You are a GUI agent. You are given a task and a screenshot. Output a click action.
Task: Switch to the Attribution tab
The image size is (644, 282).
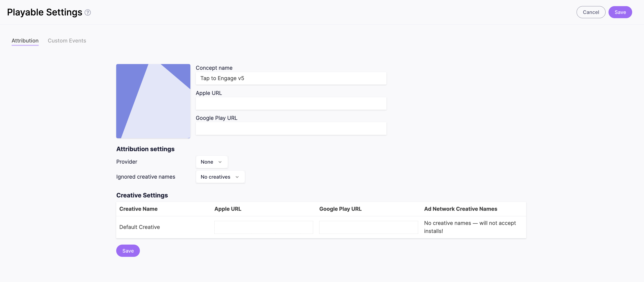click(x=25, y=41)
